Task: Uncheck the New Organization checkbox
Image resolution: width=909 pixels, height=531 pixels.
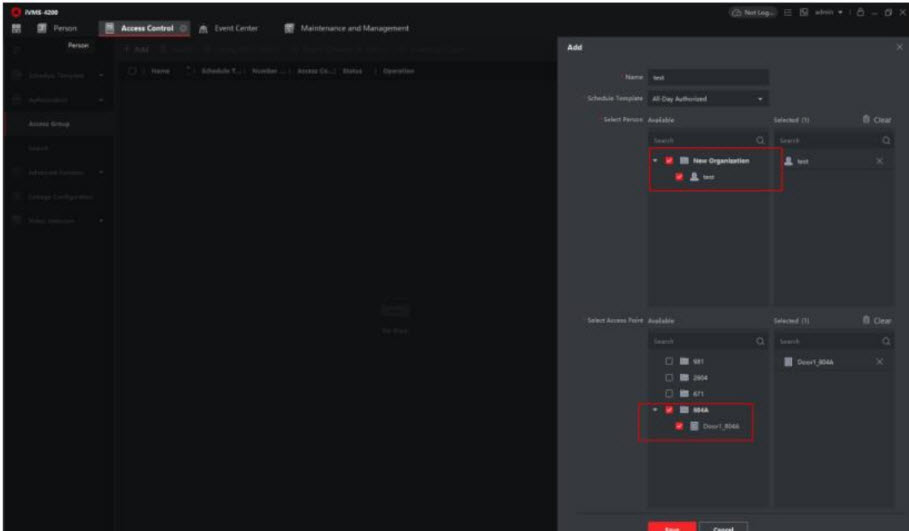Action: (x=669, y=160)
